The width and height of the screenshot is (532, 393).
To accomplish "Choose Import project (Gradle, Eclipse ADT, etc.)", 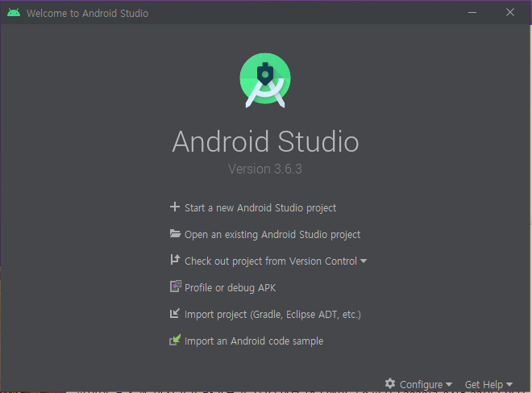I will (x=272, y=315).
